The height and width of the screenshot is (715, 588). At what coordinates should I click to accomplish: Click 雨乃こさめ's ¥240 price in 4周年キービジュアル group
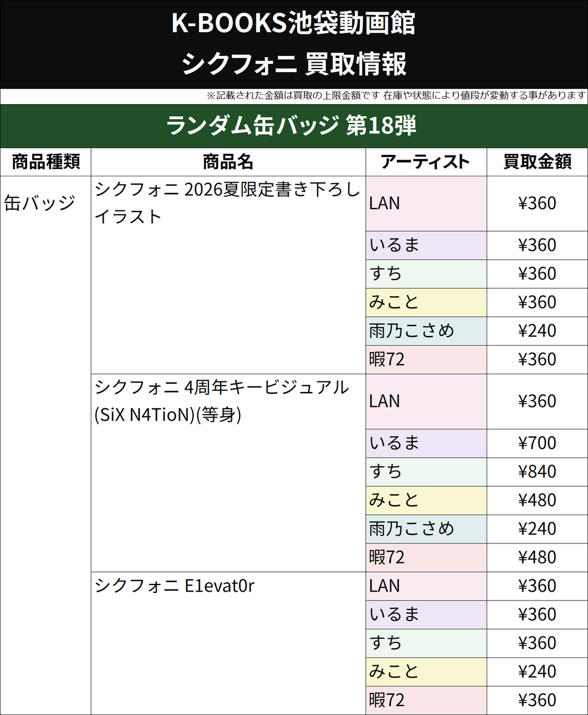pyautogui.click(x=537, y=529)
